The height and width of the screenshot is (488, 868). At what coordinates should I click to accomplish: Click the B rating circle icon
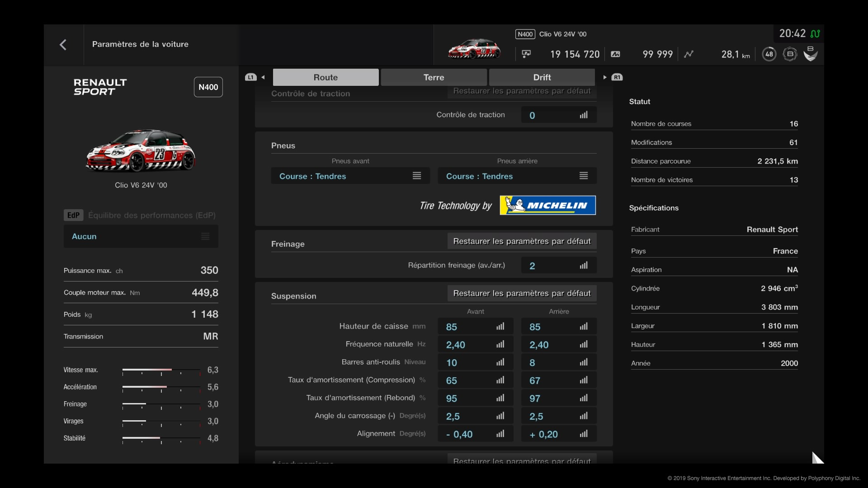(790, 54)
